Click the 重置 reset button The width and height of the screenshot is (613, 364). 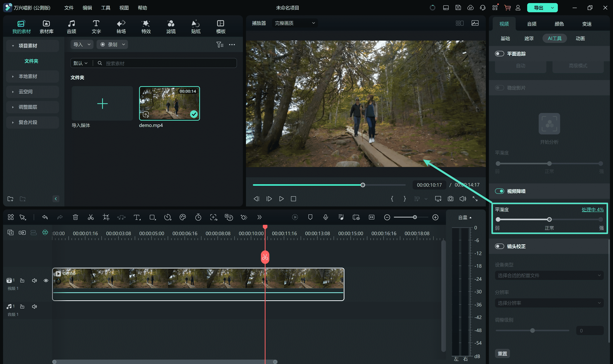[x=502, y=353]
